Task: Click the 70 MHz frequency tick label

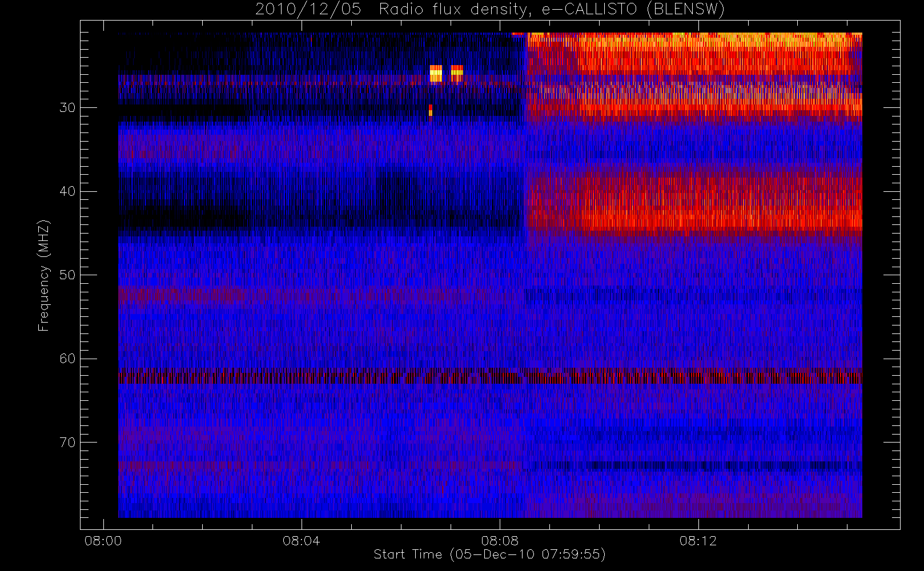Action: (67, 443)
